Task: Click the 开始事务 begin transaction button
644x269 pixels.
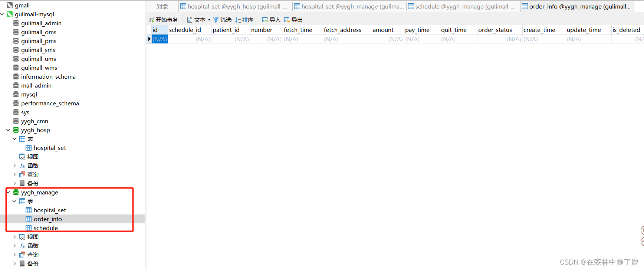Action: (163, 20)
